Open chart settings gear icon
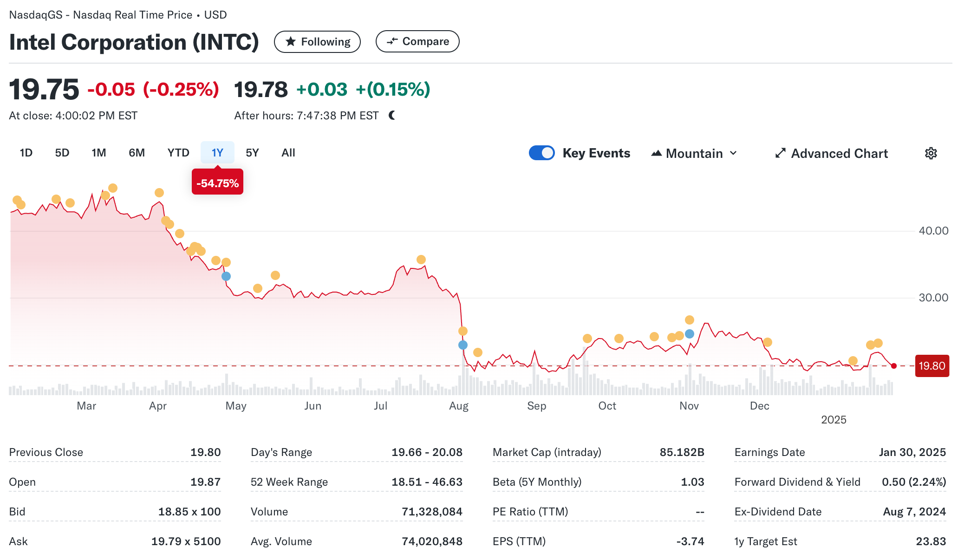 point(931,153)
